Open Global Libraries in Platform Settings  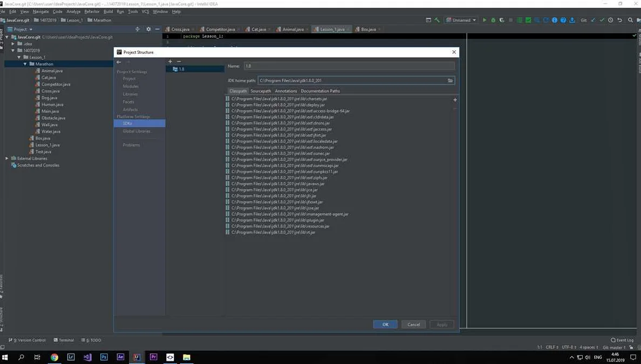coord(136,131)
